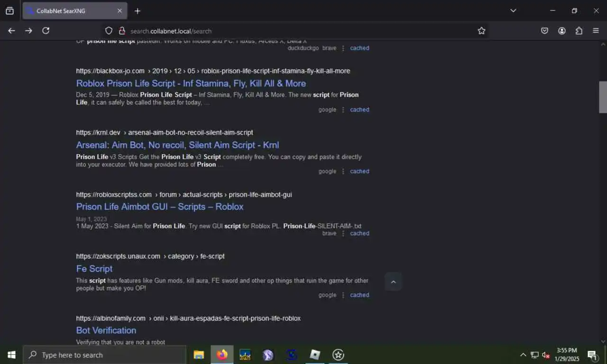
Task: Open the network status tray icon
Action: pos(534,355)
